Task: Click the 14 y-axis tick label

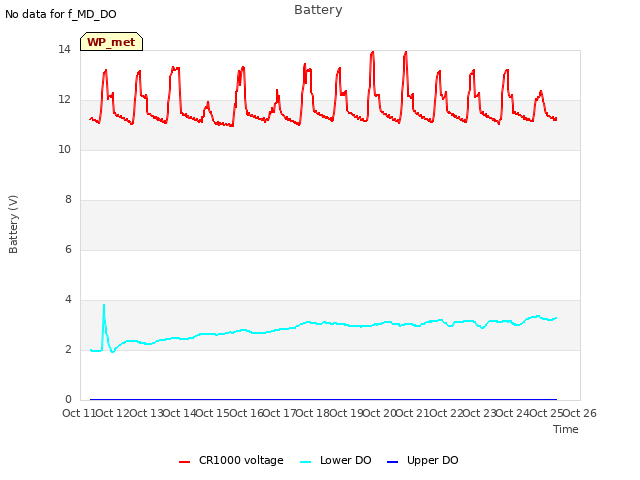Action: coord(64,49)
